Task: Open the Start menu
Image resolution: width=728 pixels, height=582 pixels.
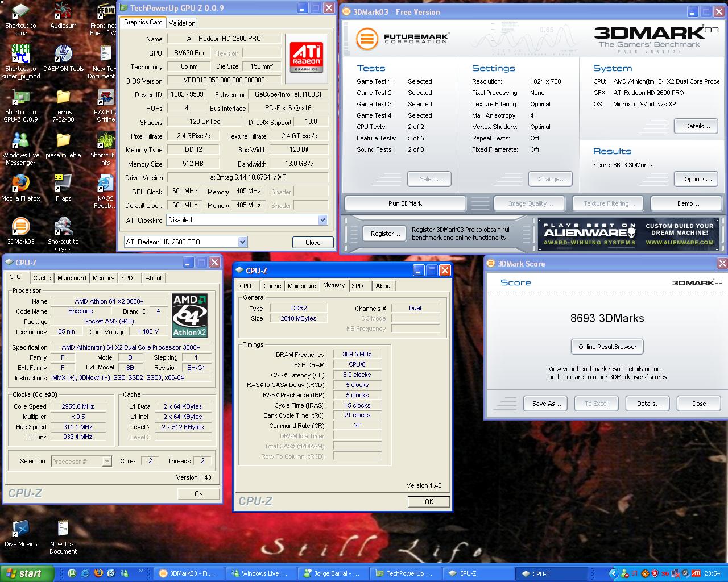Action: tap(26, 573)
